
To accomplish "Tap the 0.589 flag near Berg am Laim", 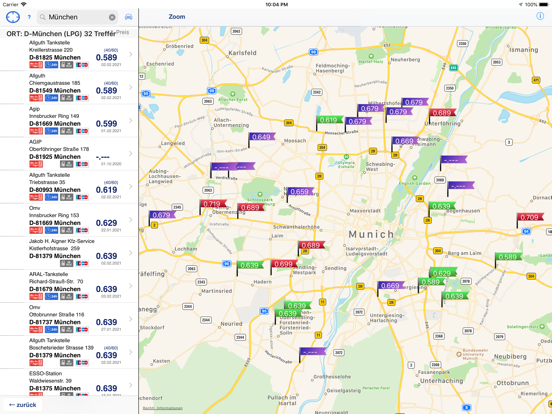I will [509, 257].
